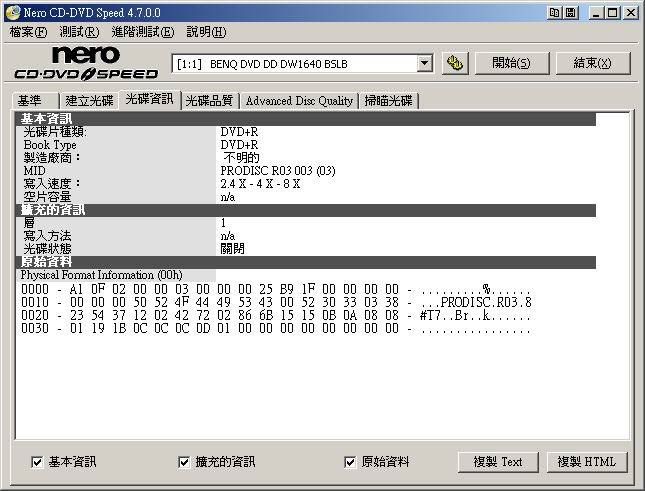Click the hex data row 0010
Image resolution: width=645 pixels, height=491 pixels.
pos(276,303)
